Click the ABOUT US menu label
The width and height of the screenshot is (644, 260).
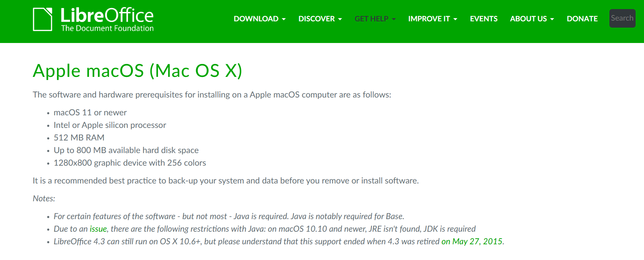click(529, 19)
